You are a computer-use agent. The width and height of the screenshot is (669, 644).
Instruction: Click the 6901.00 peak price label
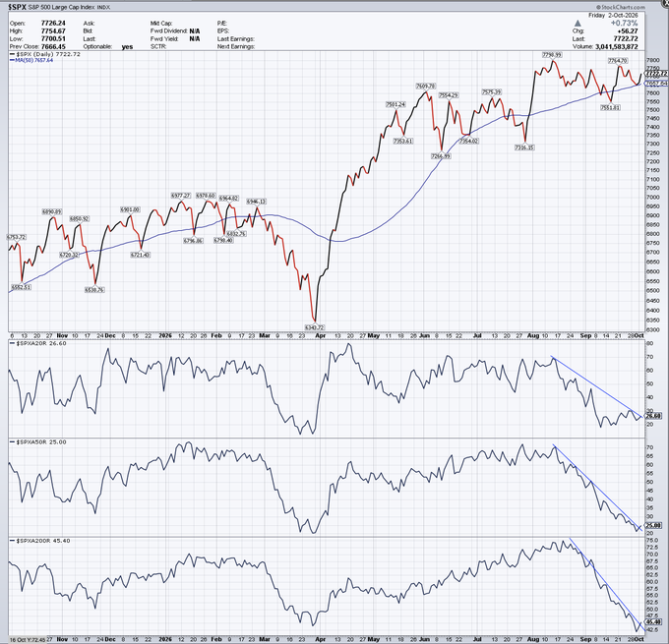pos(130,209)
